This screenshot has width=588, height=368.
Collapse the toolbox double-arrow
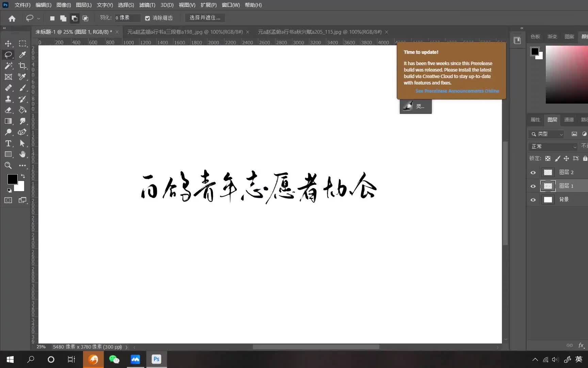click(x=4, y=28)
